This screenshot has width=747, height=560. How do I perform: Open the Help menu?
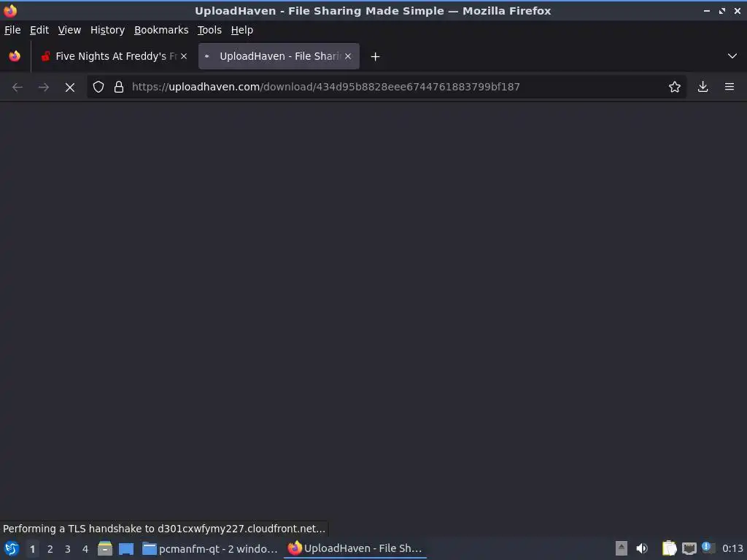coord(241,30)
